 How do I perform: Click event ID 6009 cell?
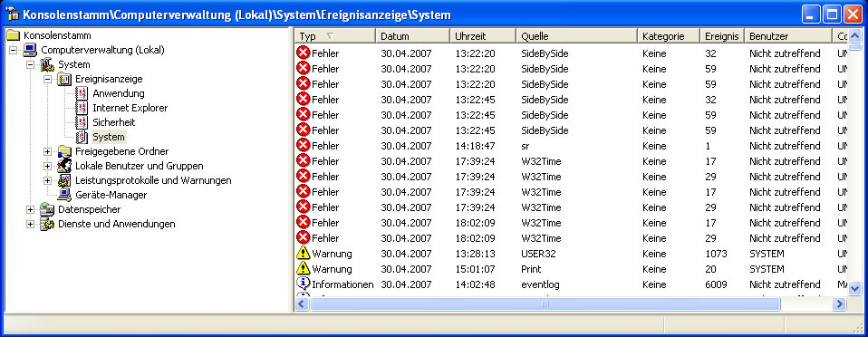[x=717, y=284]
